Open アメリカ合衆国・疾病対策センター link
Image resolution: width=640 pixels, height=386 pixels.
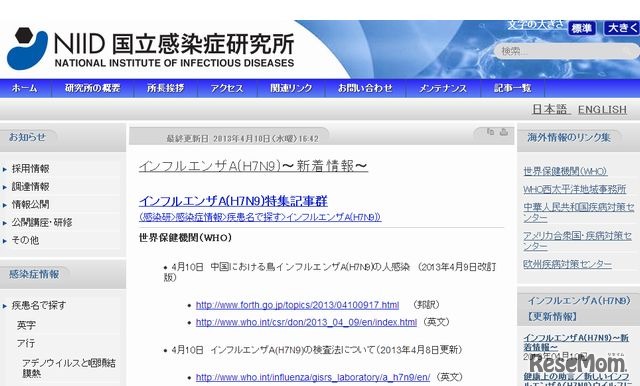click(x=578, y=241)
